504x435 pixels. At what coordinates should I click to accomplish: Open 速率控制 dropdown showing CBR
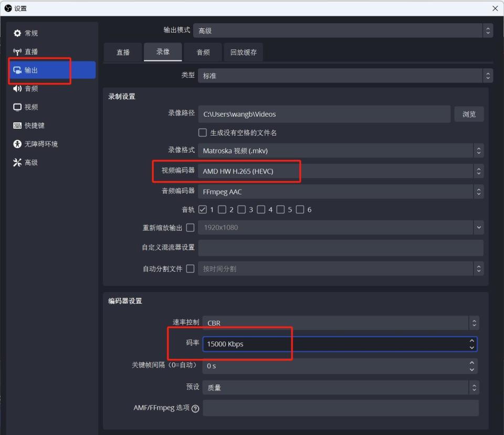tap(341, 323)
